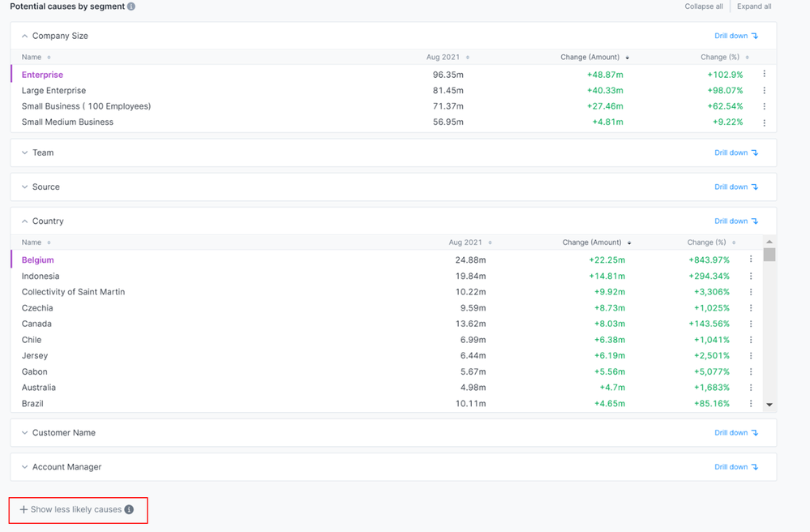Select the Large Enterprise row name
The height and width of the screenshot is (532, 810).
click(54, 91)
